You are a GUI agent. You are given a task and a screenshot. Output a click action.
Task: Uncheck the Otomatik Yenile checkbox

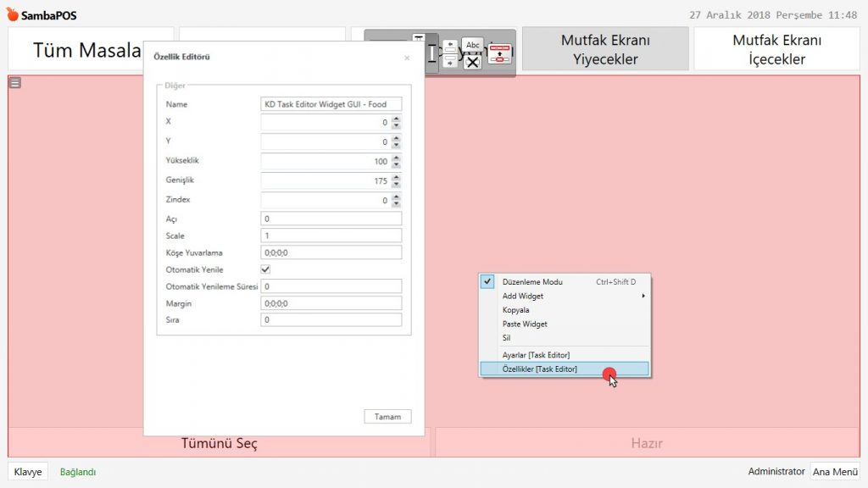(x=265, y=269)
